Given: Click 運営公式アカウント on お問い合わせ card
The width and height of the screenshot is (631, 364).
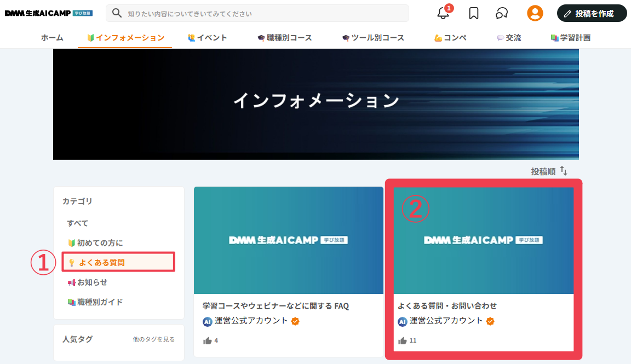Looking at the screenshot, I should point(446,321).
